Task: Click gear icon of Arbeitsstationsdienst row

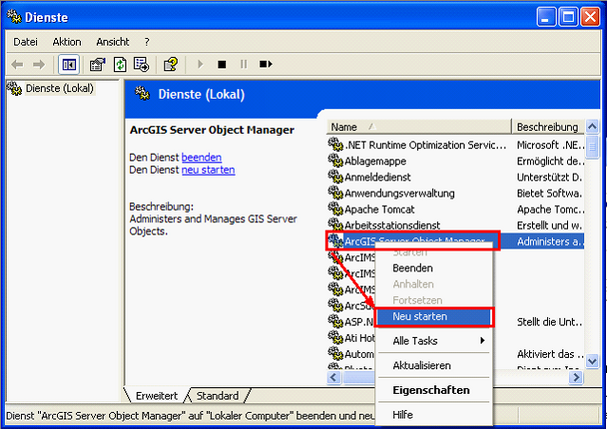Action: 335,225
